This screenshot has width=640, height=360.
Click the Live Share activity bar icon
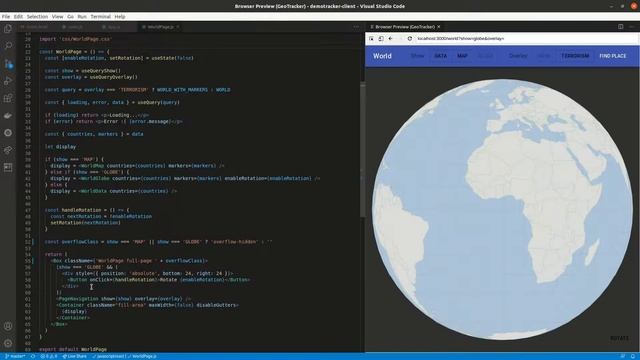8,150
